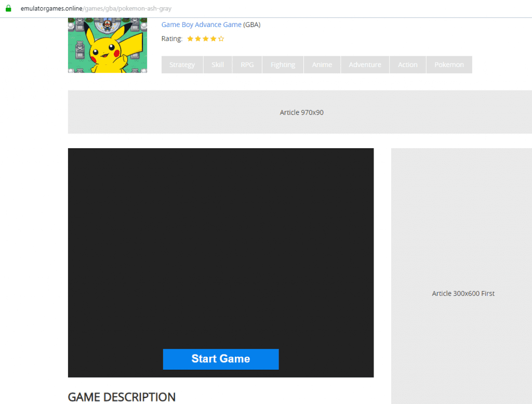532x404 pixels.
Task: Click the green padlock security icon
Action: pyautogui.click(x=8, y=8)
